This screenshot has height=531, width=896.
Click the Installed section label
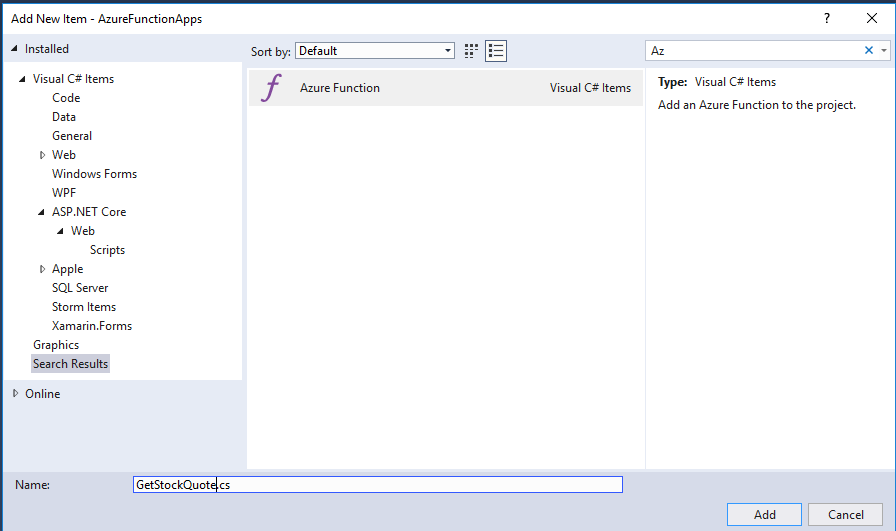pyautogui.click(x=47, y=49)
